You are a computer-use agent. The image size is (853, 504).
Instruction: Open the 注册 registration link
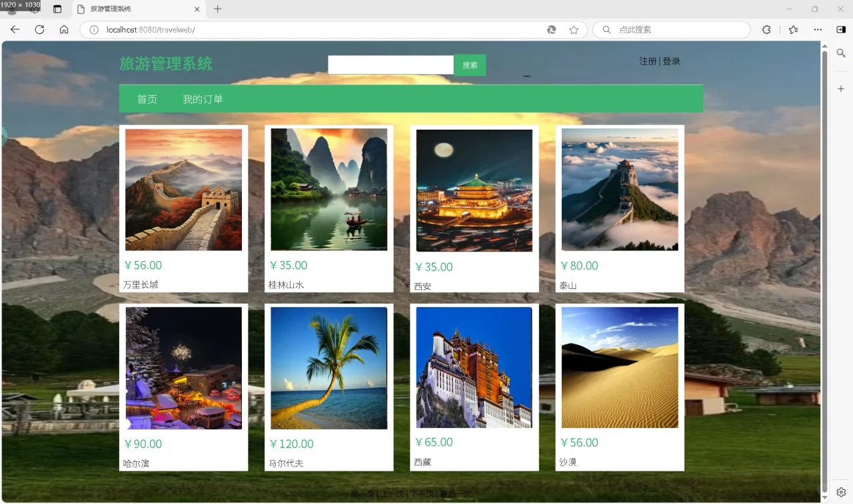[647, 61]
